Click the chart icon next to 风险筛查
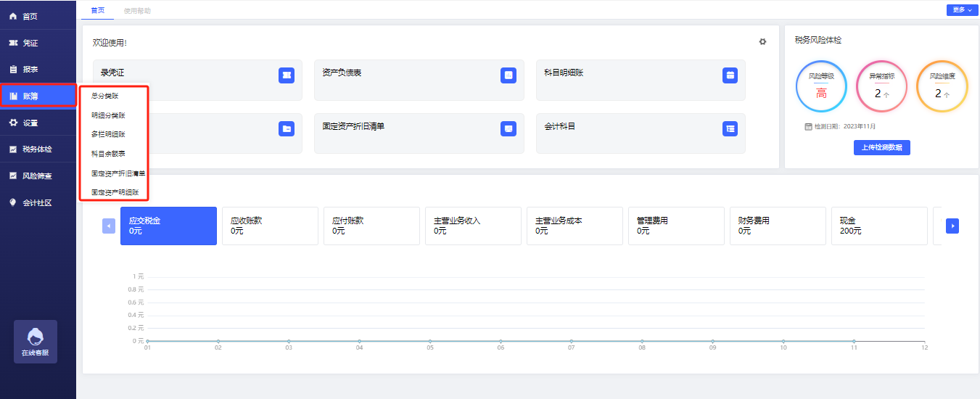980x399 pixels. tap(13, 176)
